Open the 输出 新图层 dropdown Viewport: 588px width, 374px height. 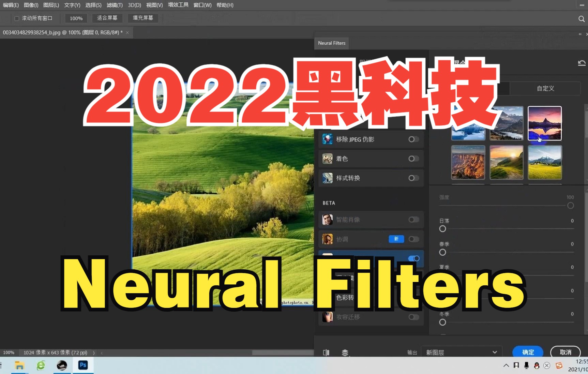tap(462, 353)
